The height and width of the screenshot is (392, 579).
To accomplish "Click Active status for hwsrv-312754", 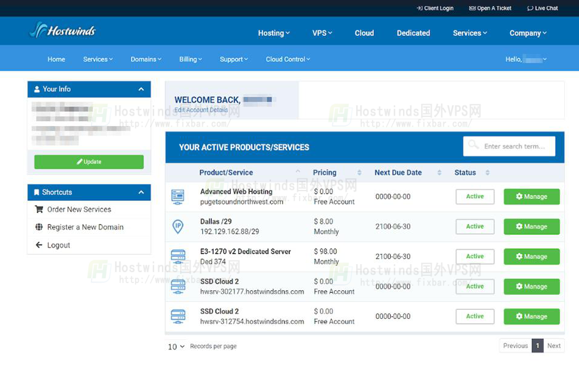I will pos(475,317).
